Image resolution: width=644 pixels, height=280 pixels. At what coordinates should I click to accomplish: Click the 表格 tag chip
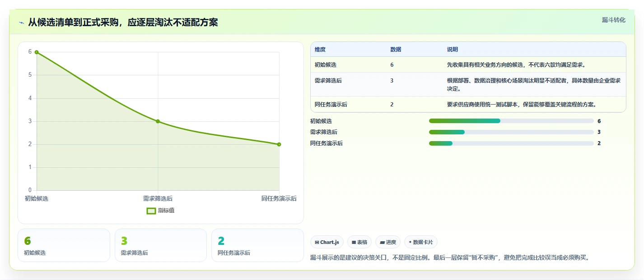(x=359, y=242)
